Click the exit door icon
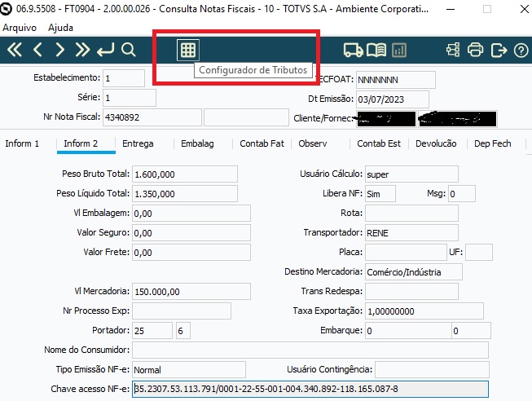Image resolution: width=532 pixels, height=401 pixels. point(499,51)
